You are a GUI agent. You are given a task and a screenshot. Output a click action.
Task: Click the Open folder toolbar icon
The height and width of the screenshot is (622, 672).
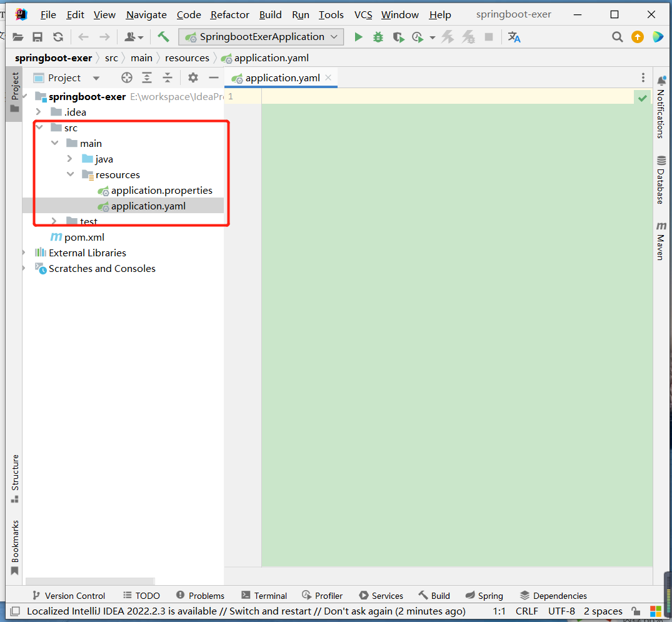click(18, 38)
